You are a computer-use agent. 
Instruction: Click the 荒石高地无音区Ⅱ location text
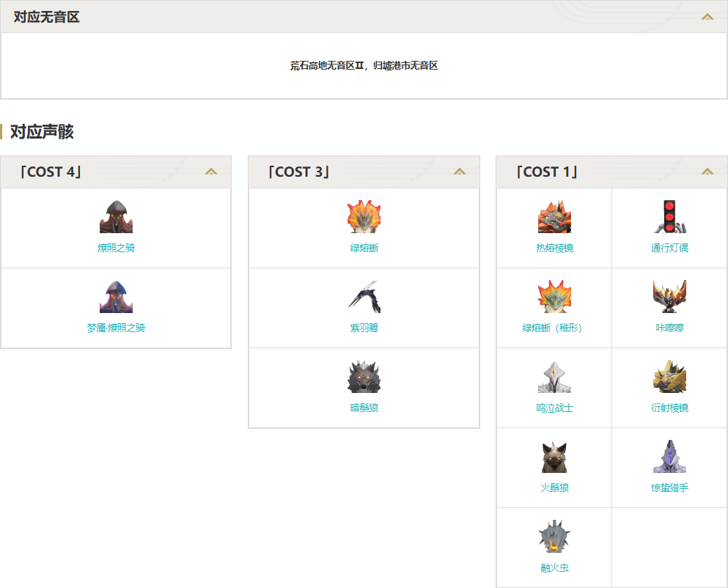tap(327, 66)
